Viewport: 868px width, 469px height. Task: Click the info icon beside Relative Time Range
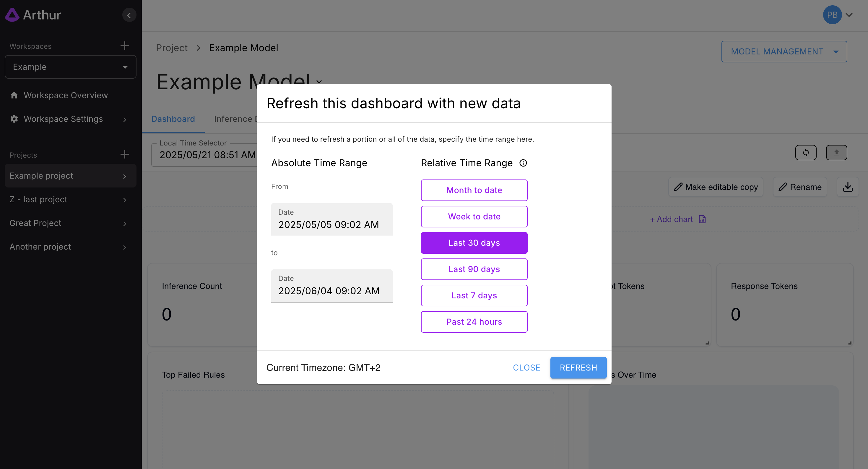[523, 163]
